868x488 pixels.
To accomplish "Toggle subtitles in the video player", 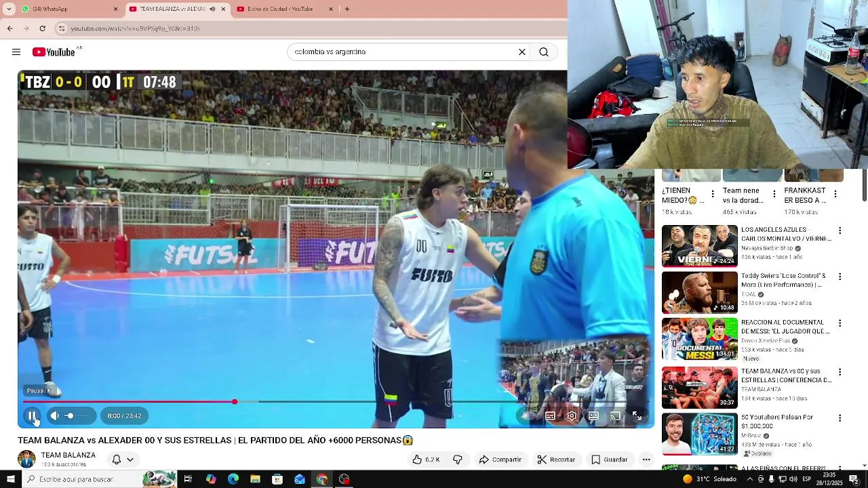I will tap(550, 416).
